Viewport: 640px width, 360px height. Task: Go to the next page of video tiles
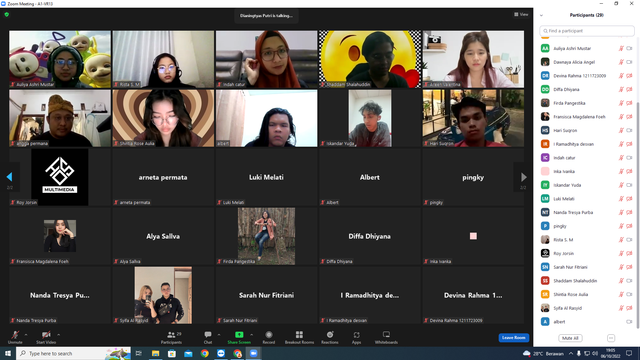[x=523, y=177]
